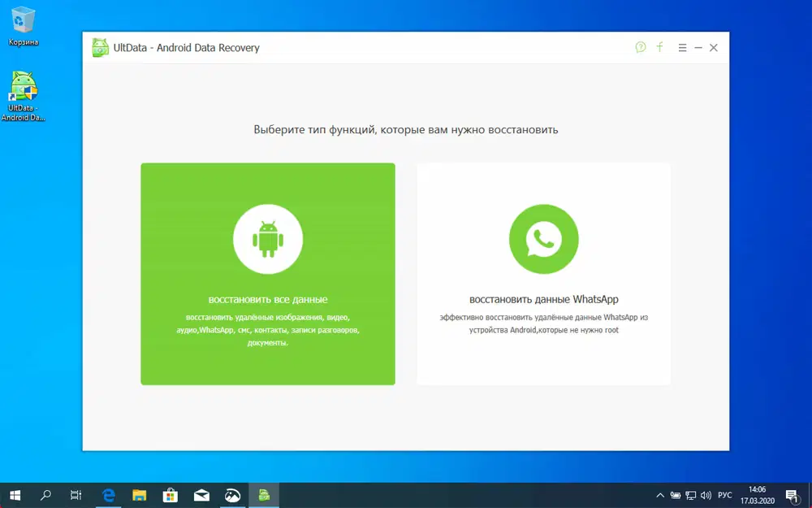Click the РУС language indicator
The image size is (812, 508).
click(x=723, y=494)
